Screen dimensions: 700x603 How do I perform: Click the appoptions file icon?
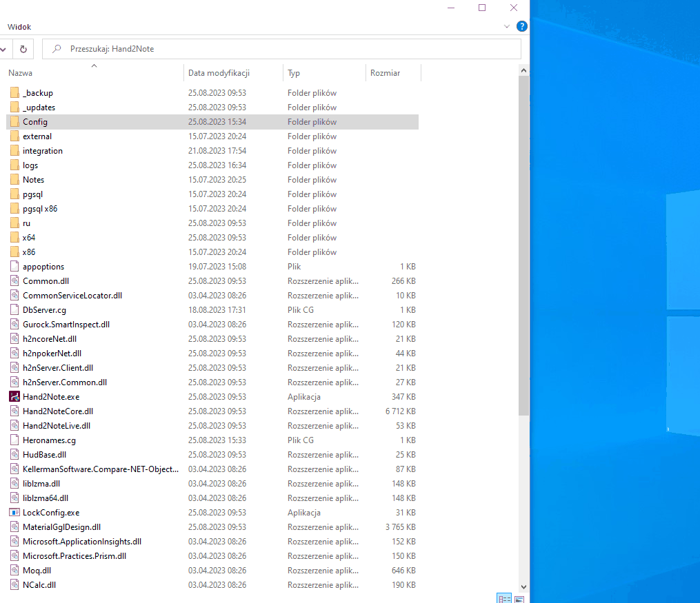pos(14,266)
